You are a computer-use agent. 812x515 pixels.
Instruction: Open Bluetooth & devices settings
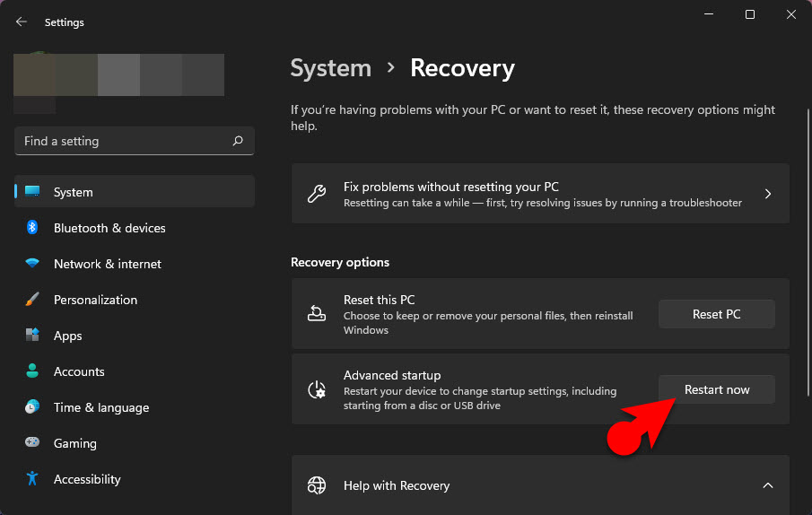[135, 228]
